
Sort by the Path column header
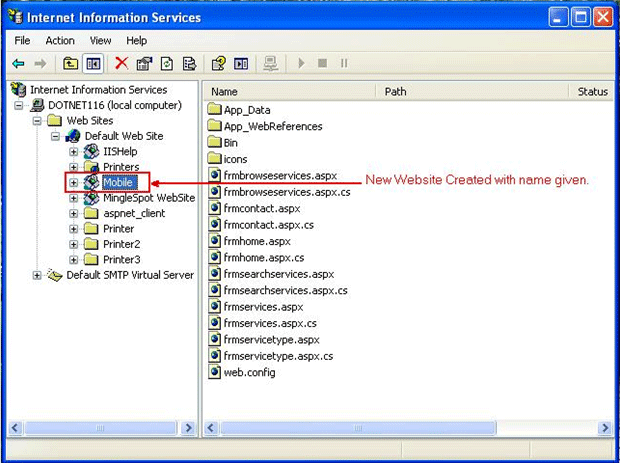[x=472, y=91]
